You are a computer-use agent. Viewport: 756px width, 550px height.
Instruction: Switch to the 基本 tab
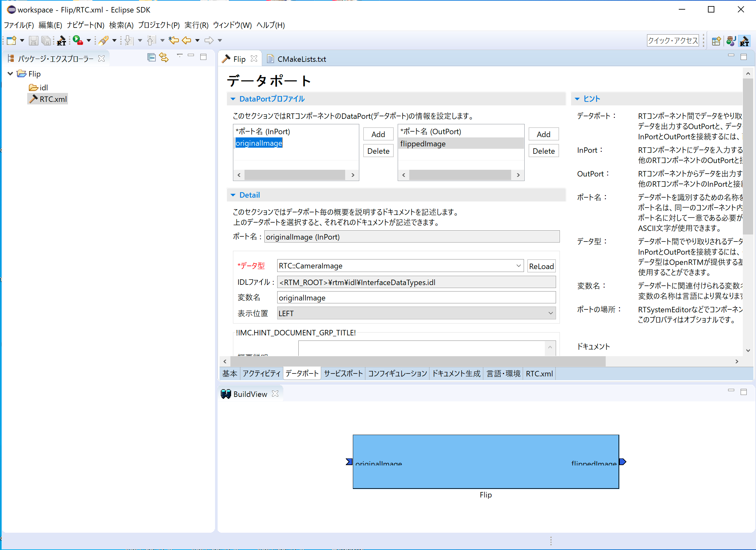pos(230,374)
